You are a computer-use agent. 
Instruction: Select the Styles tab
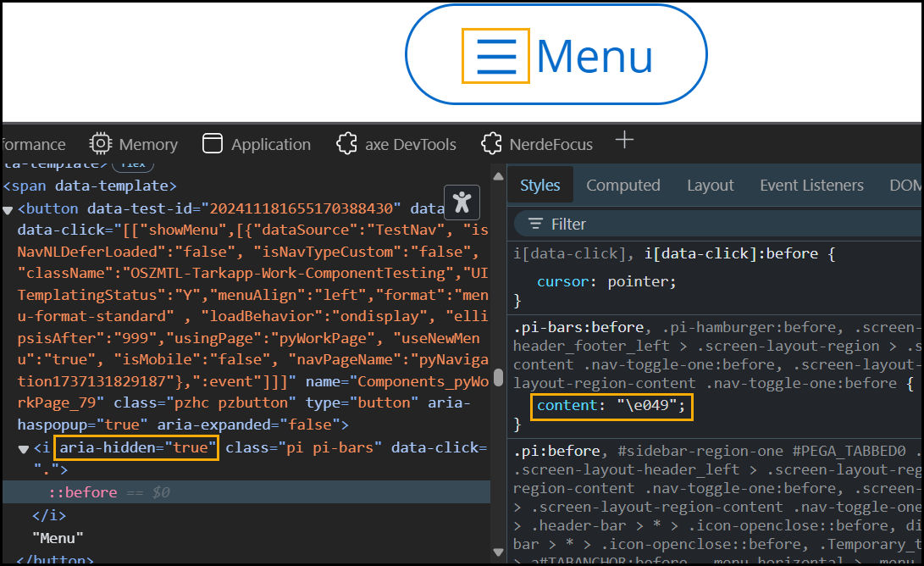[x=539, y=186]
